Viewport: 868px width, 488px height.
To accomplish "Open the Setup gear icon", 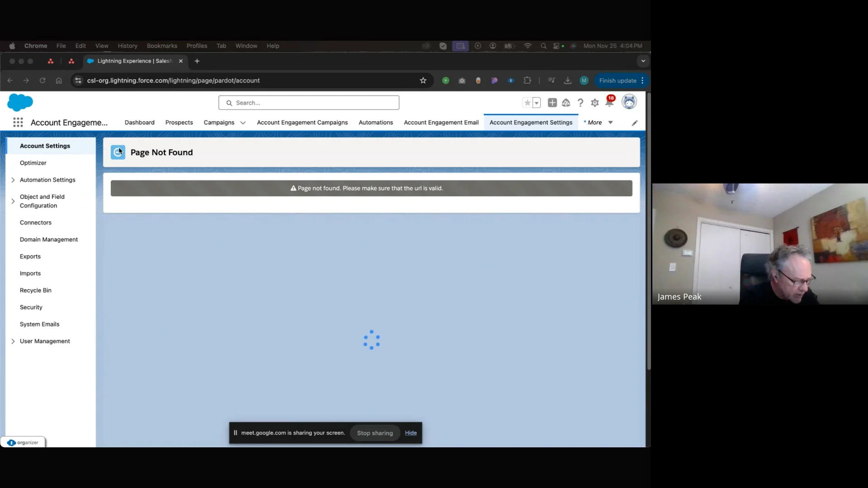I will click(x=595, y=103).
